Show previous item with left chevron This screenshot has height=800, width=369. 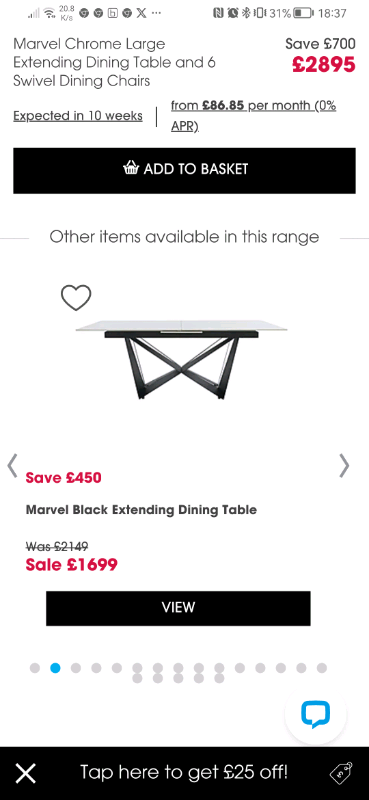pos(12,465)
